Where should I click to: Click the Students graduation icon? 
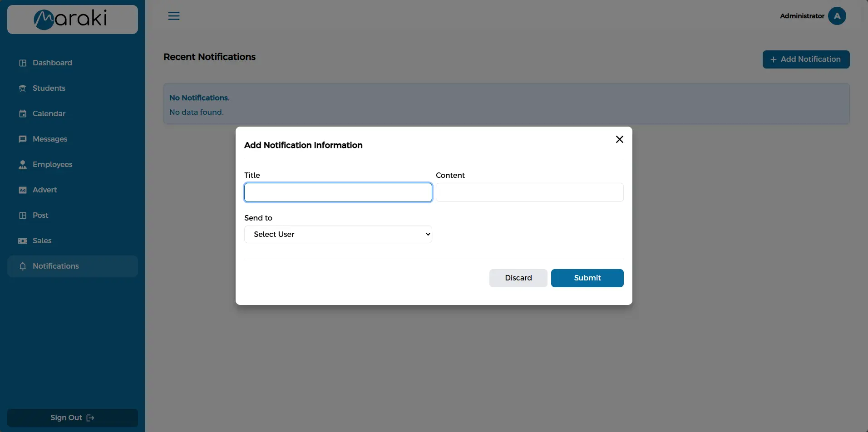coord(23,88)
